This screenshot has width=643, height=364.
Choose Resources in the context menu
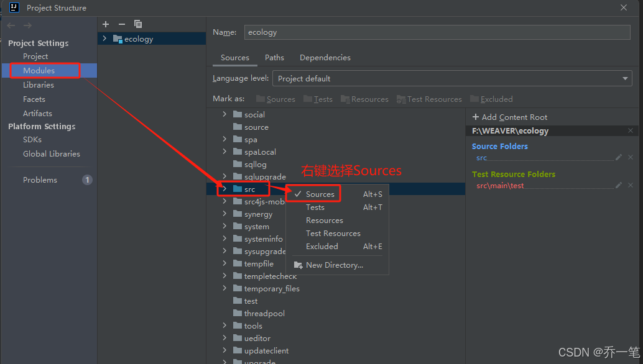pos(337,221)
